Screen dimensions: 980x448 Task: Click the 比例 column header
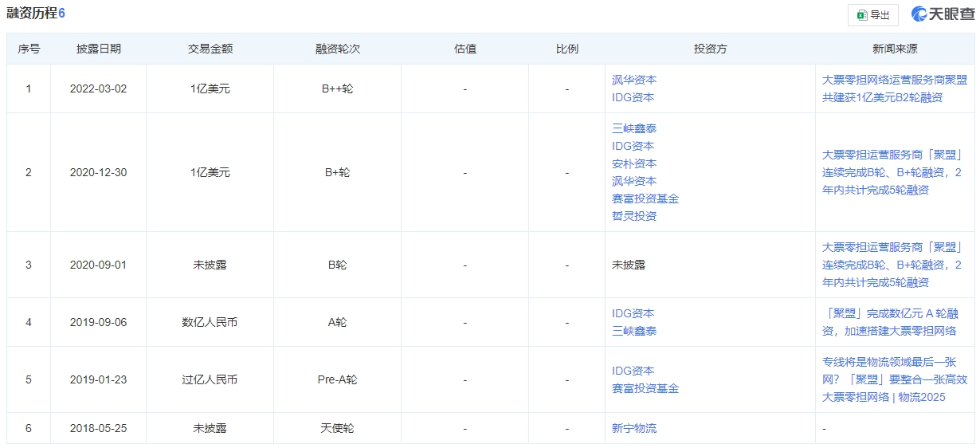(x=567, y=49)
